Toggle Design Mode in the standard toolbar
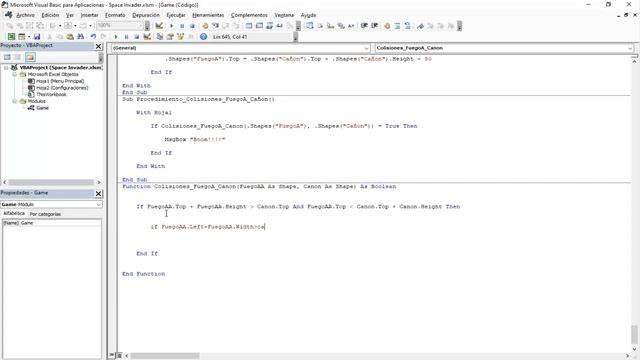The height and width of the screenshot is (360, 640). (147, 37)
